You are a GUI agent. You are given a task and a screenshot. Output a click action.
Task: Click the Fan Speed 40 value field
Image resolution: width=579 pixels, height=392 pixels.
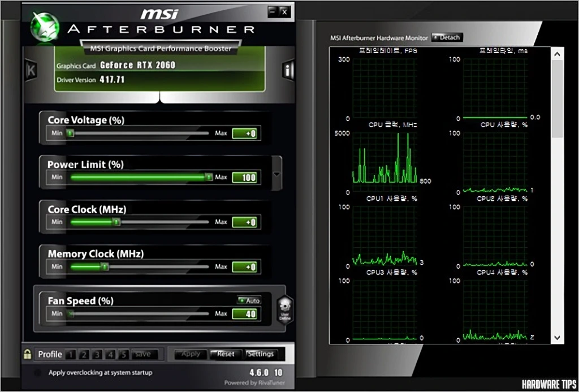click(x=244, y=314)
